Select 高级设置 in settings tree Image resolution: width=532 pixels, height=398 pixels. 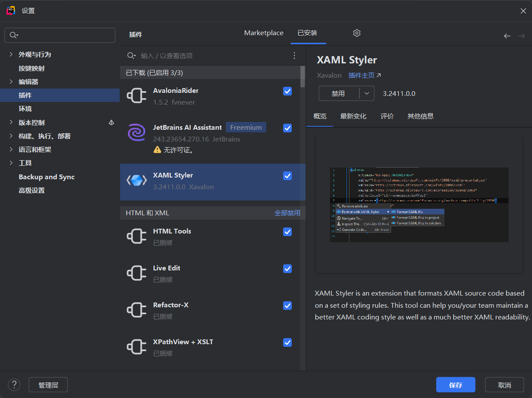click(32, 190)
